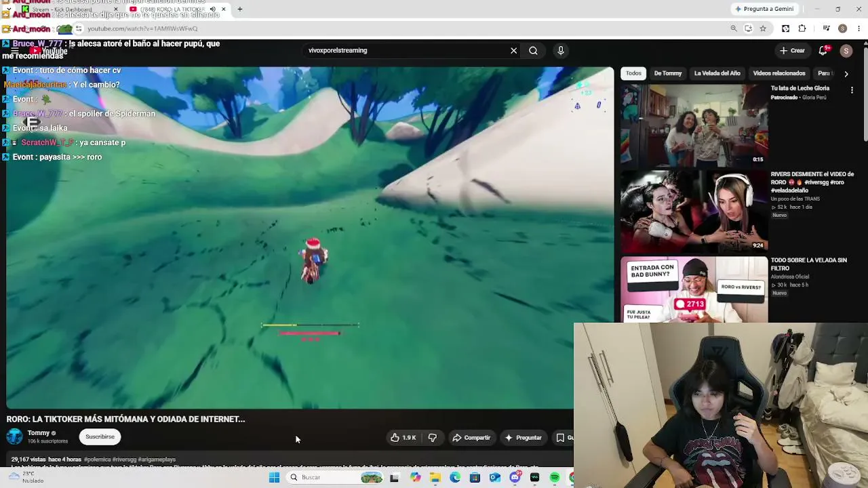The image size is (868, 488).
Task: Open the Chrome three-dot menu
Action: click(x=859, y=28)
